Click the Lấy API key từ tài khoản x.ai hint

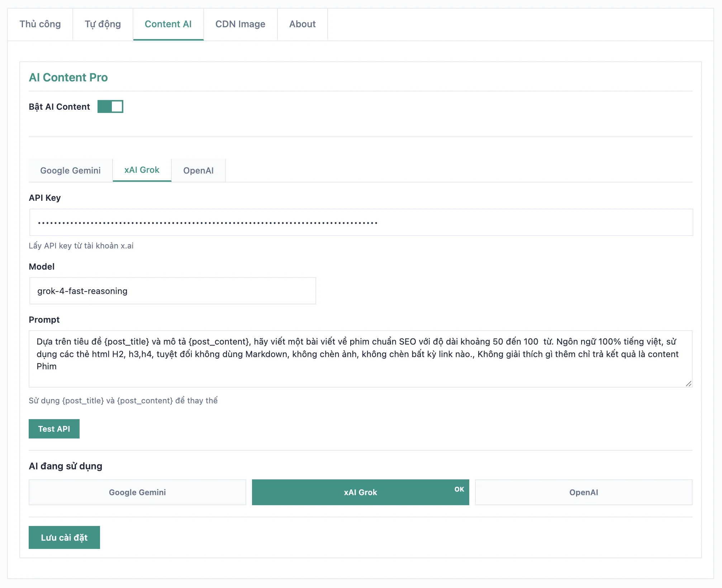point(81,246)
